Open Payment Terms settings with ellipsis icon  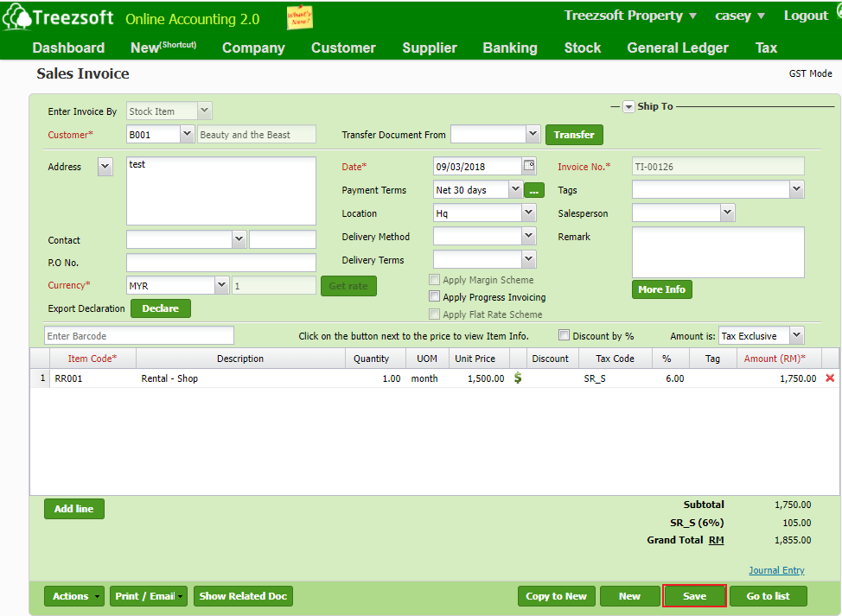(533, 189)
